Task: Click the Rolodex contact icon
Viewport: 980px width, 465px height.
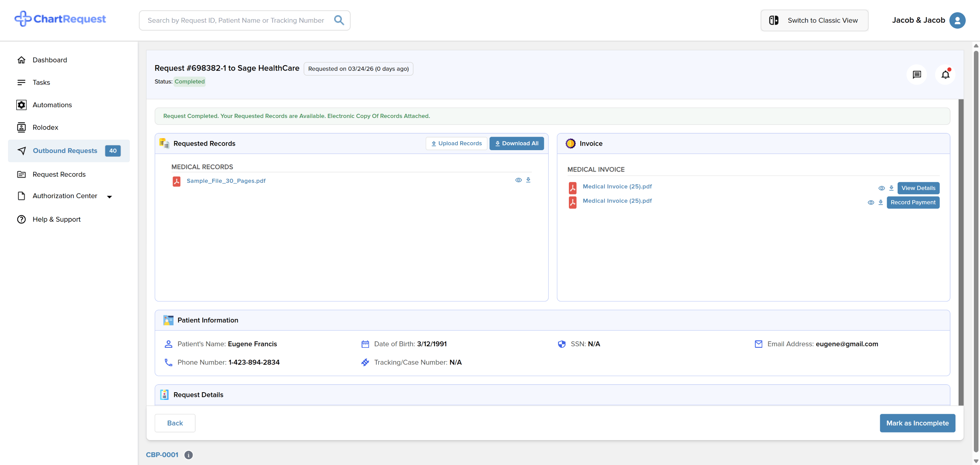Action: (21, 127)
